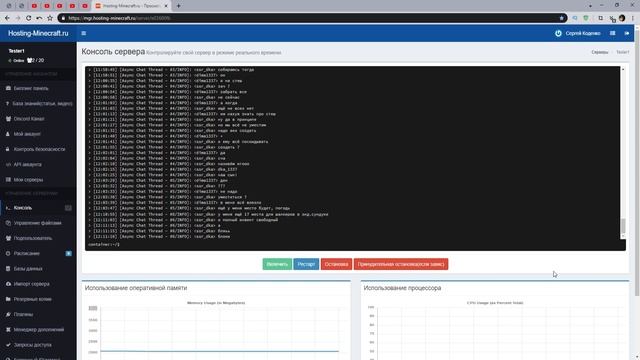Click the Консоль сервера page heading
This screenshot has width=640, height=360.
[113, 52]
